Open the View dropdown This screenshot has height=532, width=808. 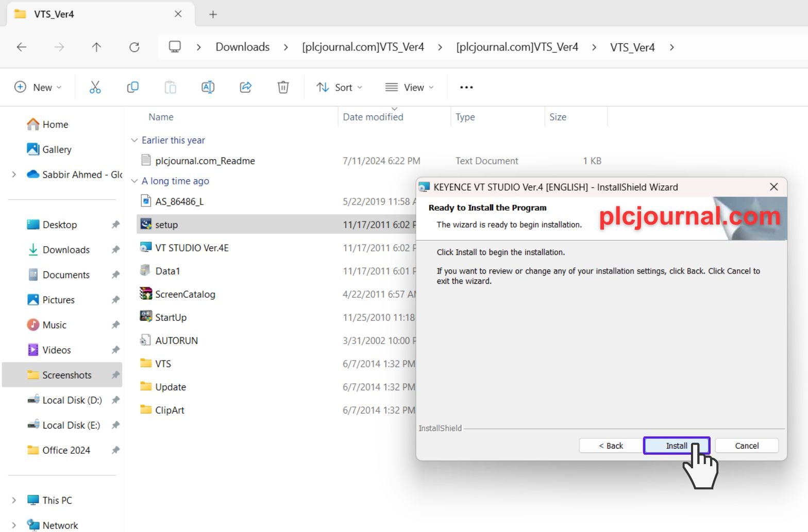410,88
